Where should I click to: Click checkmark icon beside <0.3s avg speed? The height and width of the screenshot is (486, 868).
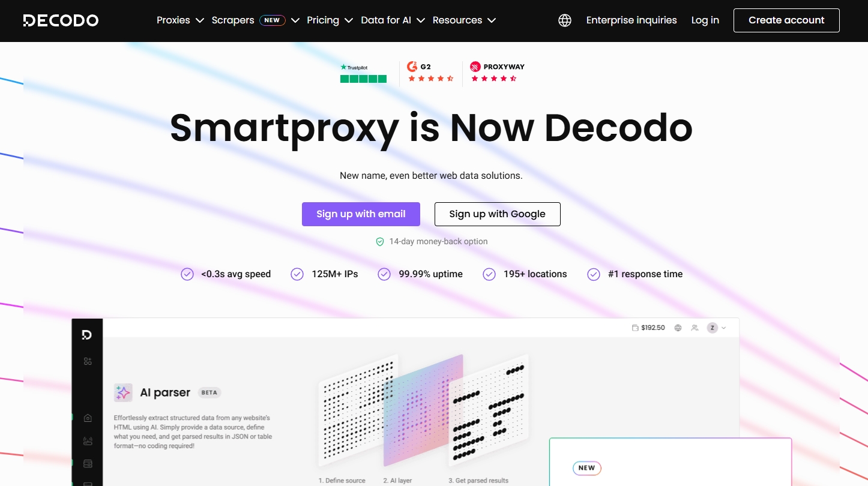pos(187,274)
